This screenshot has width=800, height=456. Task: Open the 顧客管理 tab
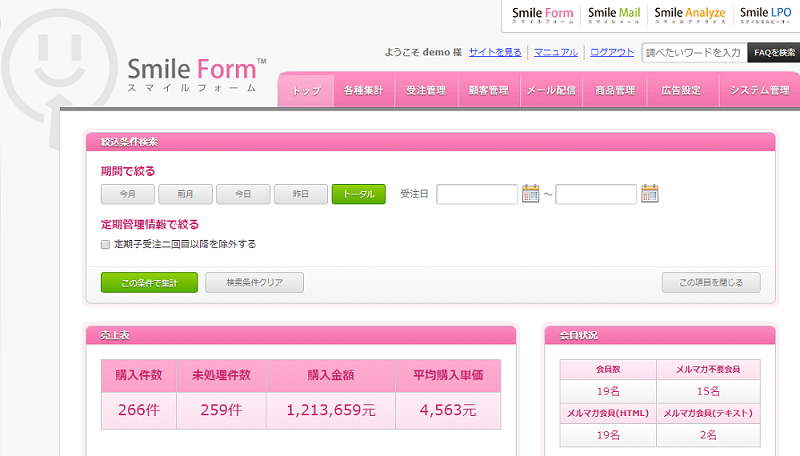click(489, 91)
